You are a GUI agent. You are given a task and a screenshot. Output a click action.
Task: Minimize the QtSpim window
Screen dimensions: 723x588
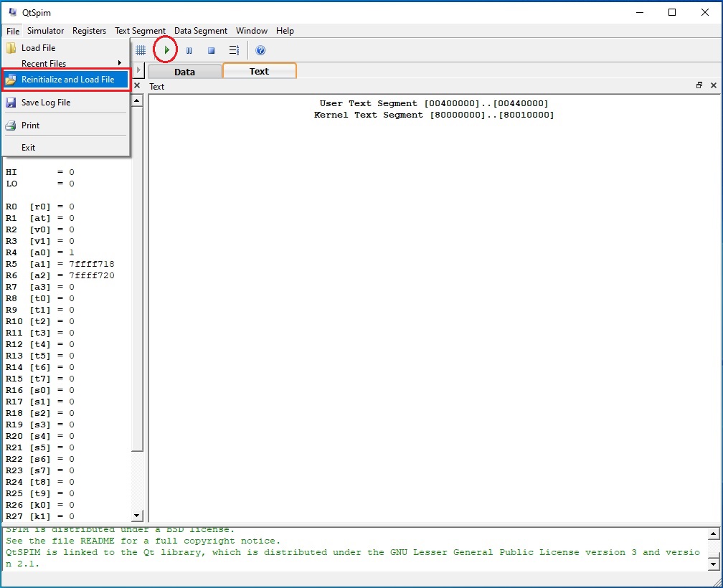click(640, 12)
